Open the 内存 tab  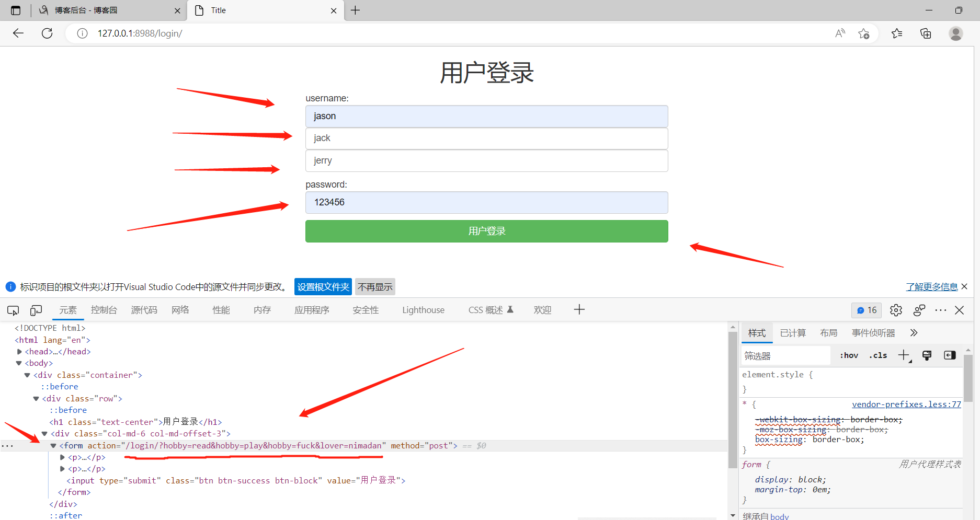pos(262,310)
